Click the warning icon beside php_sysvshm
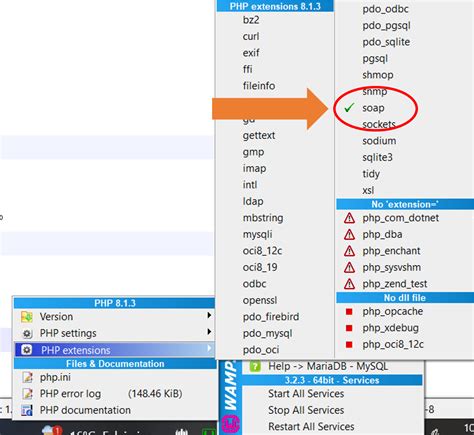Viewport: 474px width, 435px height. [x=349, y=267]
